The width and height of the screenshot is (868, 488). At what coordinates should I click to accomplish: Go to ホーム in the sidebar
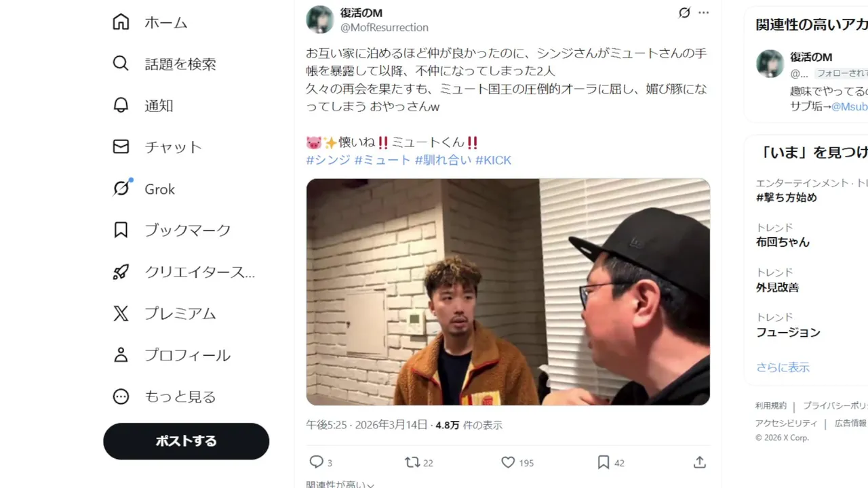point(150,22)
